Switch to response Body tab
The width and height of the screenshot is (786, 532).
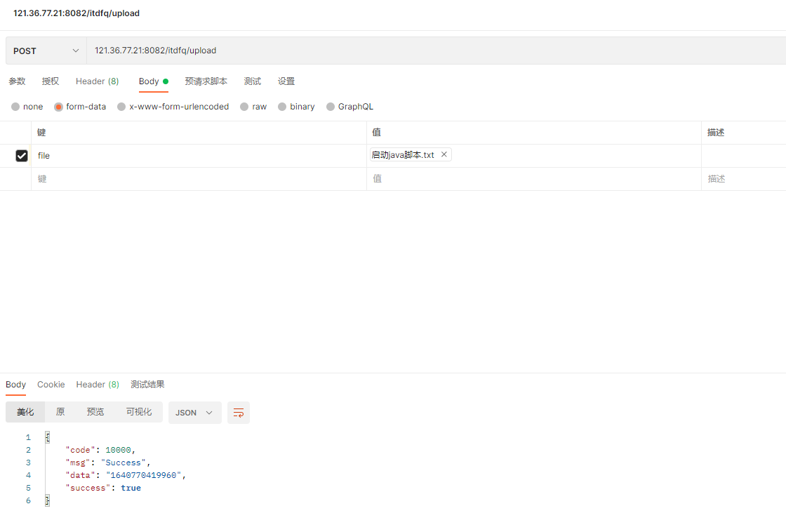15,385
